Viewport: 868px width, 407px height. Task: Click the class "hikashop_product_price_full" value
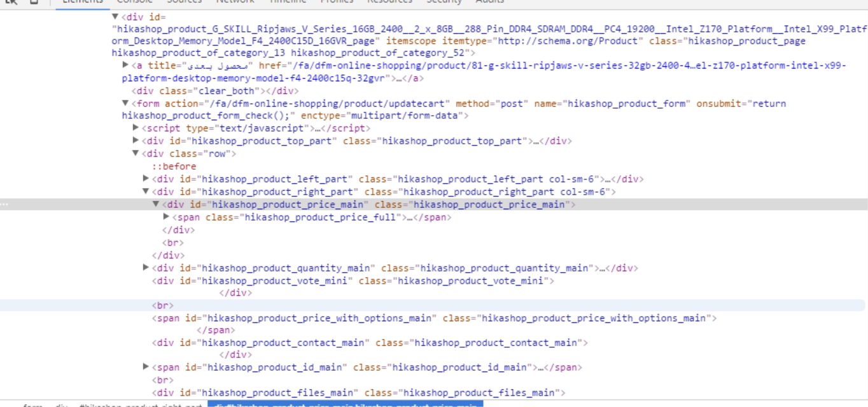click(x=321, y=217)
